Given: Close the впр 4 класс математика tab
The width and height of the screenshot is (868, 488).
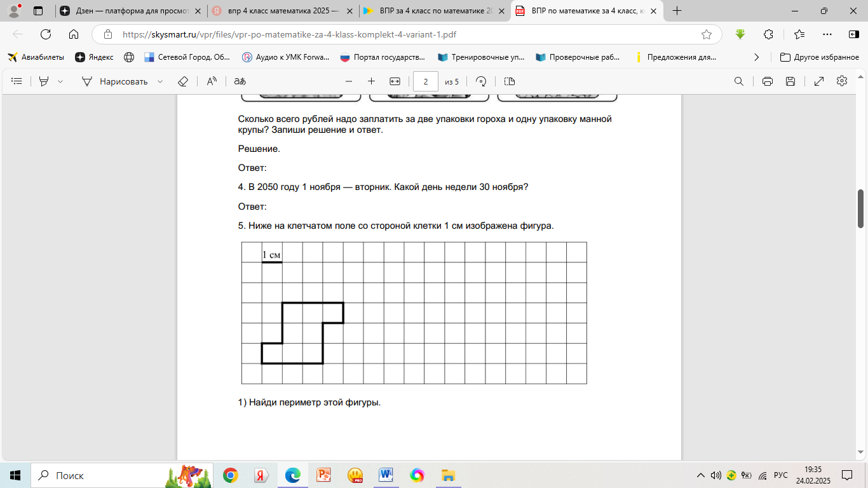Looking at the screenshot, I should coord(351,11).
